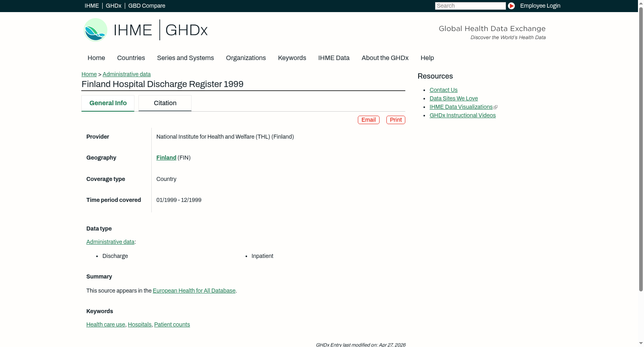Open the Help menu item
The image size is (644, 347).
tap(427, 58)
